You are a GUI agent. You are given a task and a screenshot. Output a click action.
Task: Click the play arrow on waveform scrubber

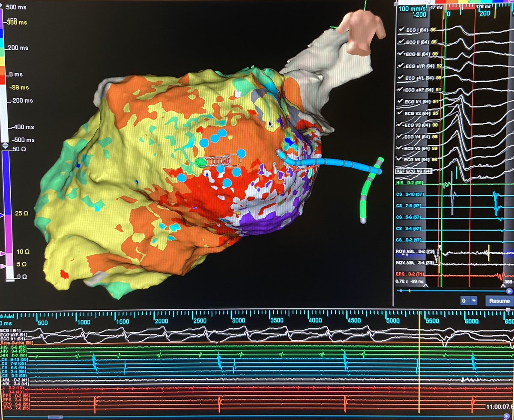pos(509,291)
